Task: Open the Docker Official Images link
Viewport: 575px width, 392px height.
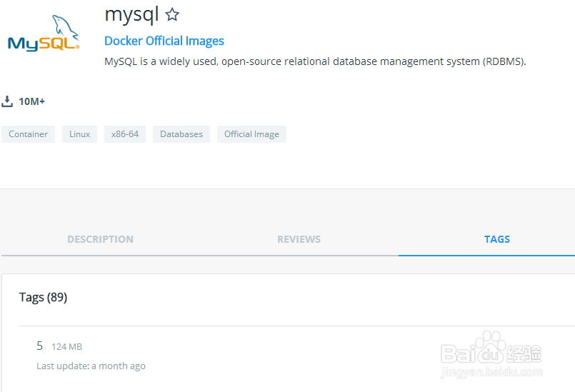Action: [164, 41]
